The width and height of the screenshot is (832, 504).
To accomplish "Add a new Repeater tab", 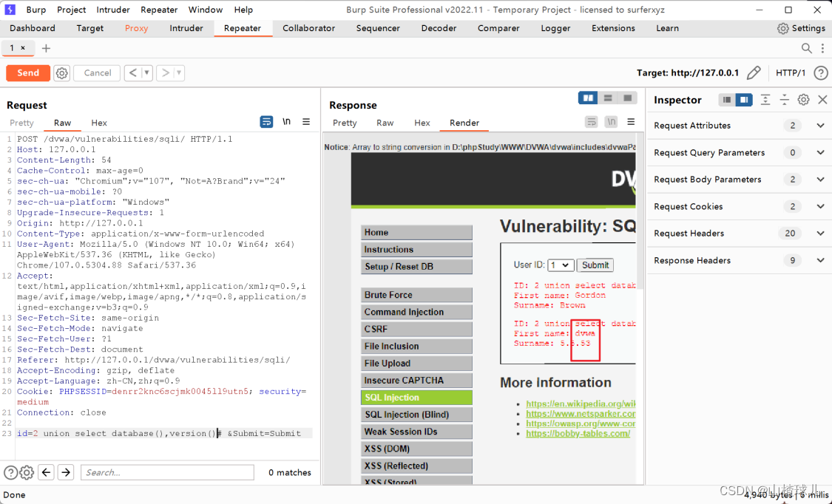I will [46, 48].
